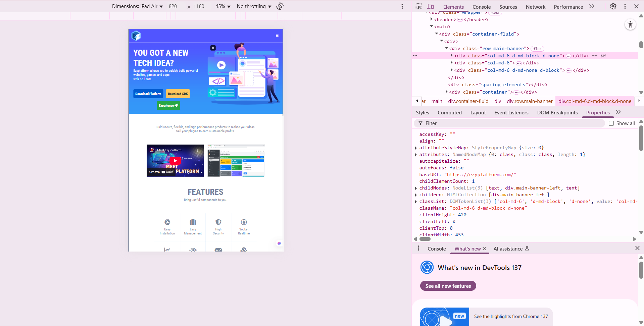Click div.row.main-banner breadcrumb
Viewport: 644px width, 326px height.
pos(530,101)
